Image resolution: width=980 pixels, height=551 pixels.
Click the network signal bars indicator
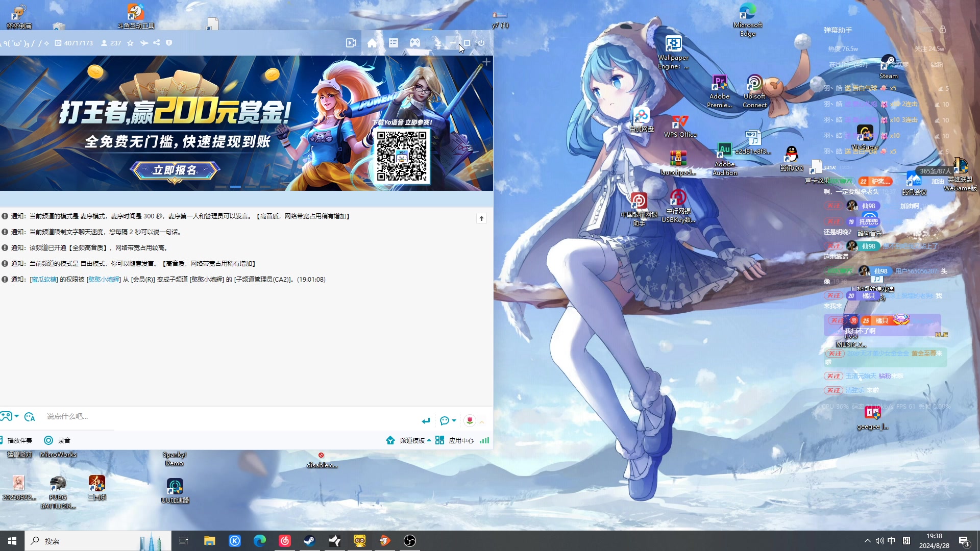(484, 440)
